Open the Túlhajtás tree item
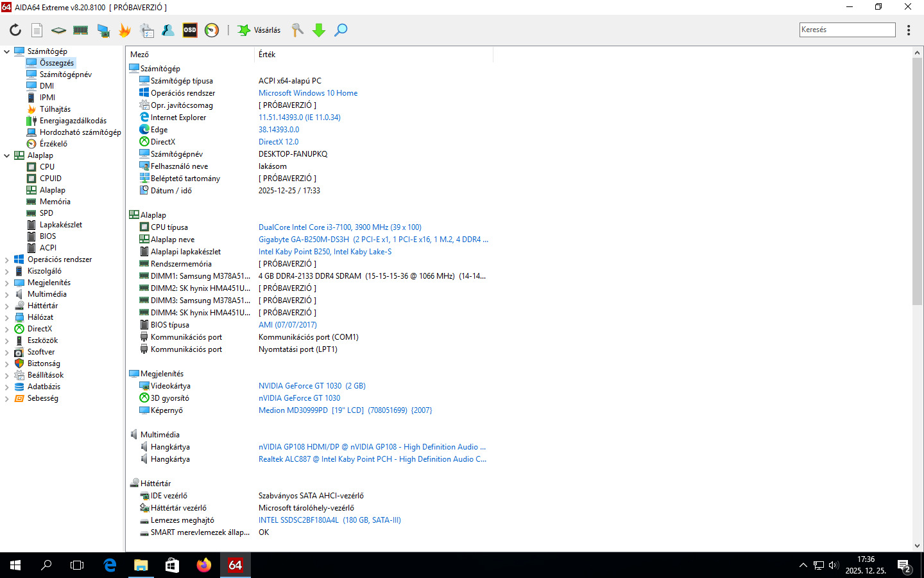Viewport: 924px width, 578px height. click(x=55, y=109)
